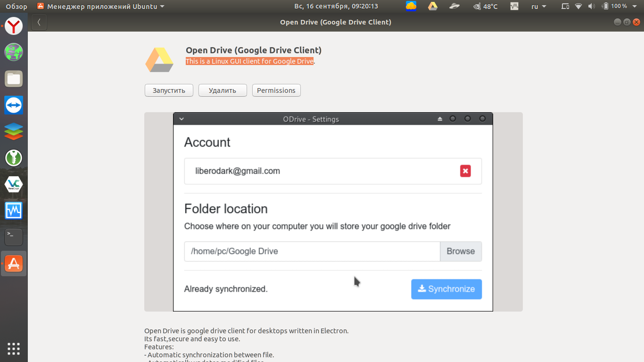Click the wired network connection icon

pyautogui.click(x=565, y=6)
